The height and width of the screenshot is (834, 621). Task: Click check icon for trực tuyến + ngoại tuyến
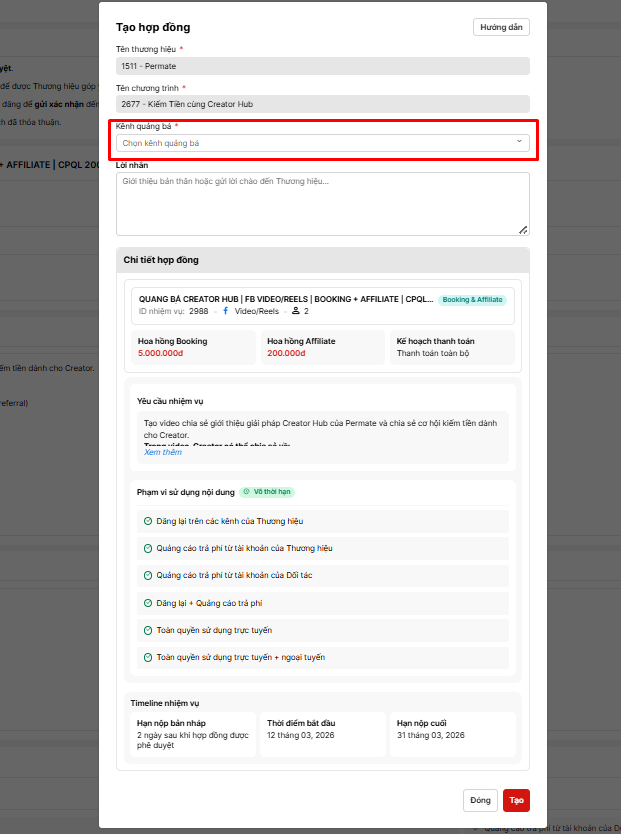(x=148, y=657)
